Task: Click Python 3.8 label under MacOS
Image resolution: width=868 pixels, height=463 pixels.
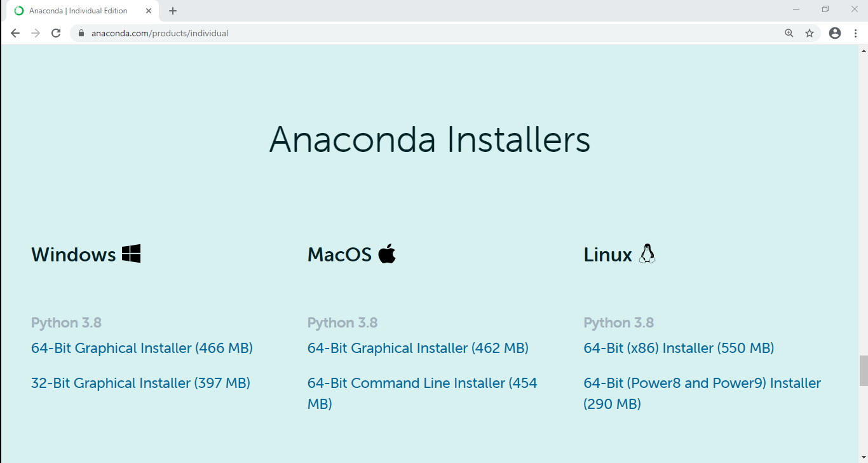Action: 342,323
